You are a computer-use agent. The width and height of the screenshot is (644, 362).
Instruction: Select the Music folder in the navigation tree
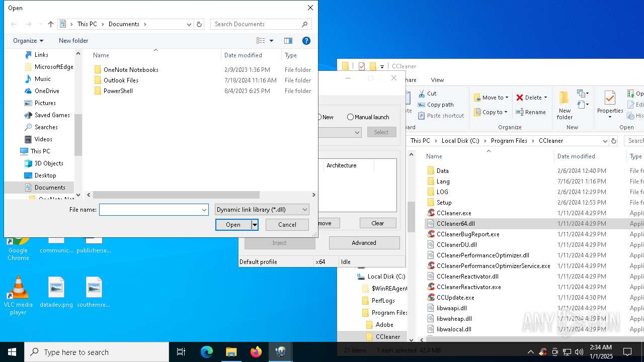click(x=42, y=79)
